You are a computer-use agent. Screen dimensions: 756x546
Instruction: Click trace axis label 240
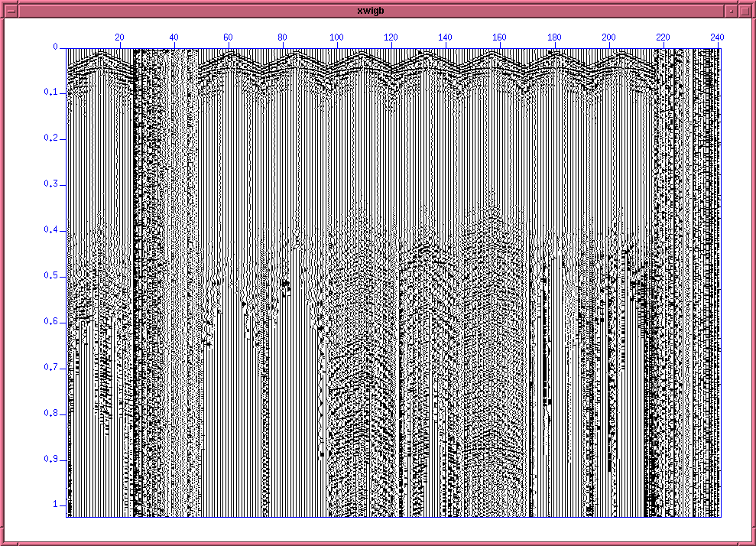click(717, 37)
